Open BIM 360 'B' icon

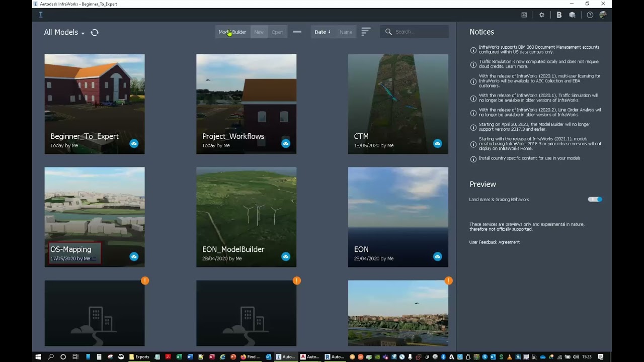(559, 15)
